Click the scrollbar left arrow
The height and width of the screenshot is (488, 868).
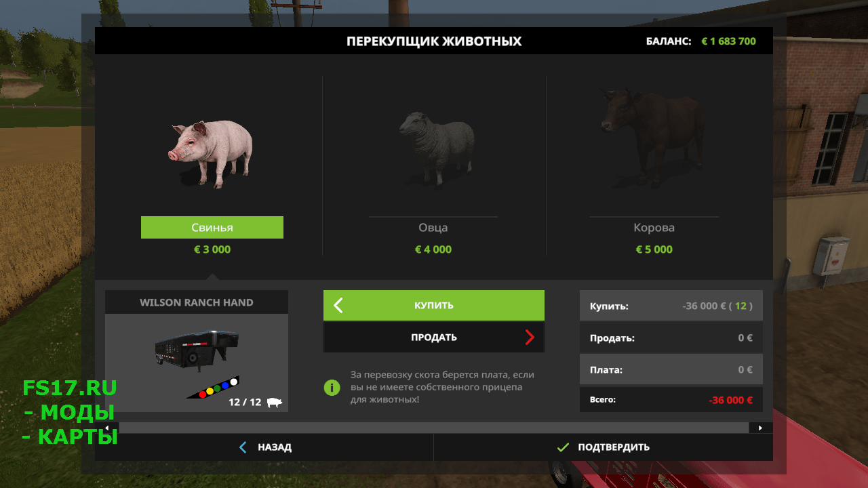(x=106, y=428)
